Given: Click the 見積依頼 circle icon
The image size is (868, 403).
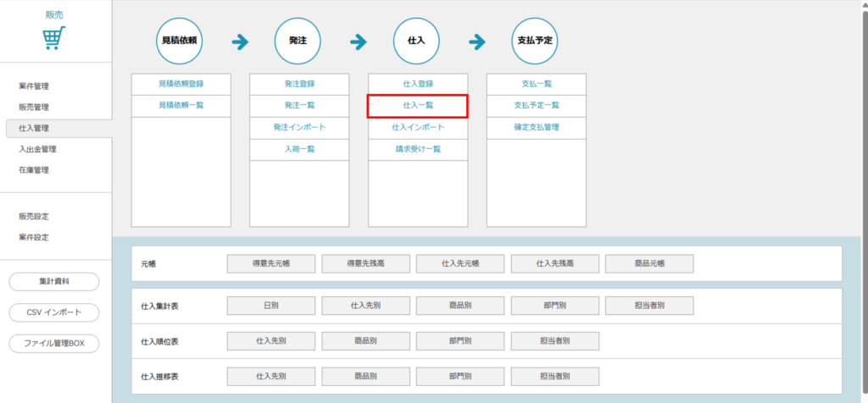Looking at the screenshot, I should click(x=179, y=41).
